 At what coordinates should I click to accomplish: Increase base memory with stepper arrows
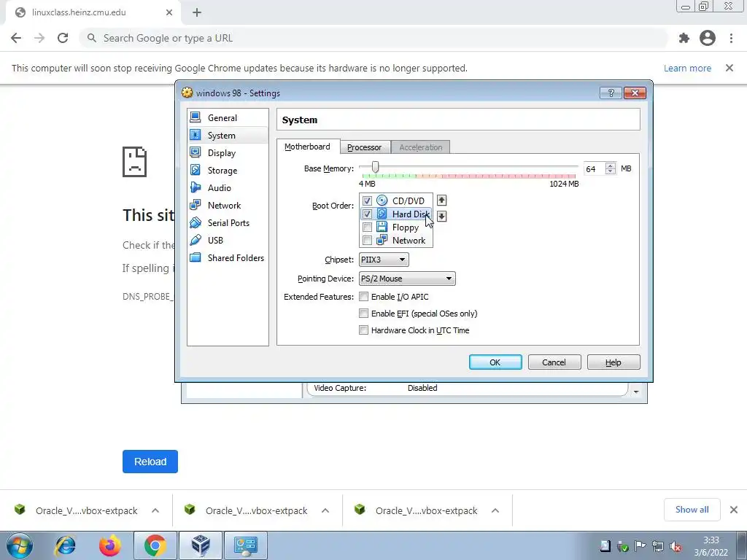click(611, 166)
